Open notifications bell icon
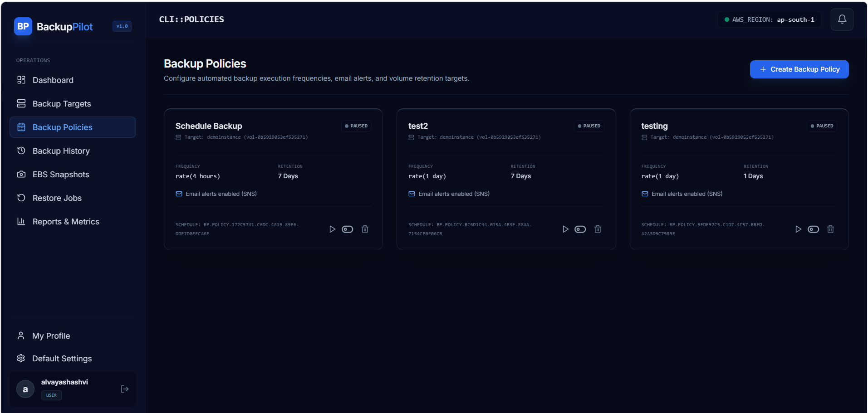The image size is (868, 413). tap(842, 19)
